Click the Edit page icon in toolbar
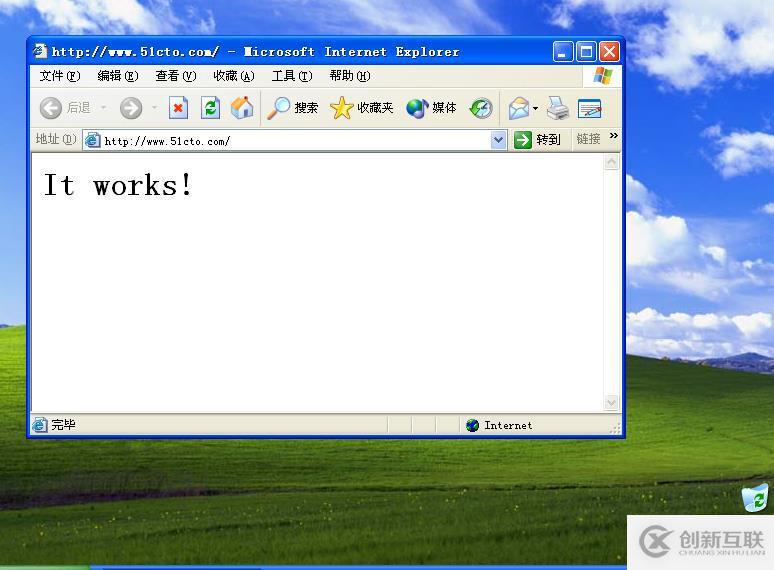 tap(589, 108)
